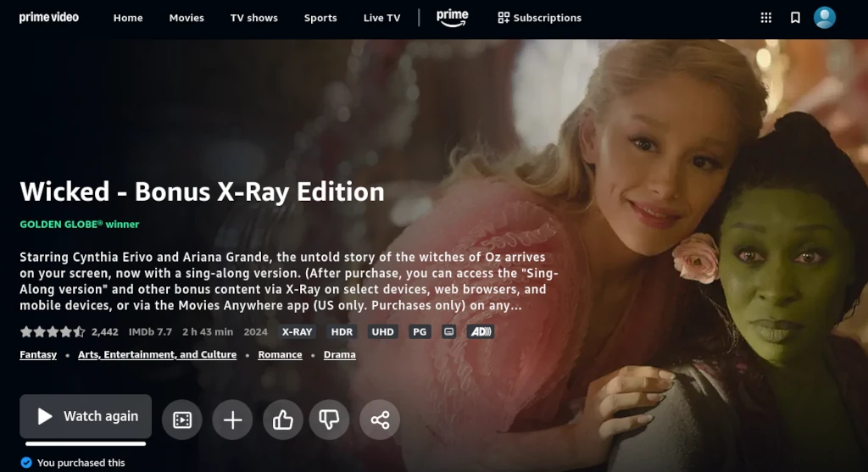Click the UHD badge

382,332
